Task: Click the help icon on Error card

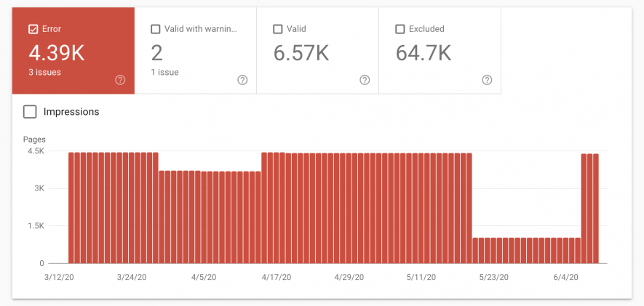Action: point(120,80)
